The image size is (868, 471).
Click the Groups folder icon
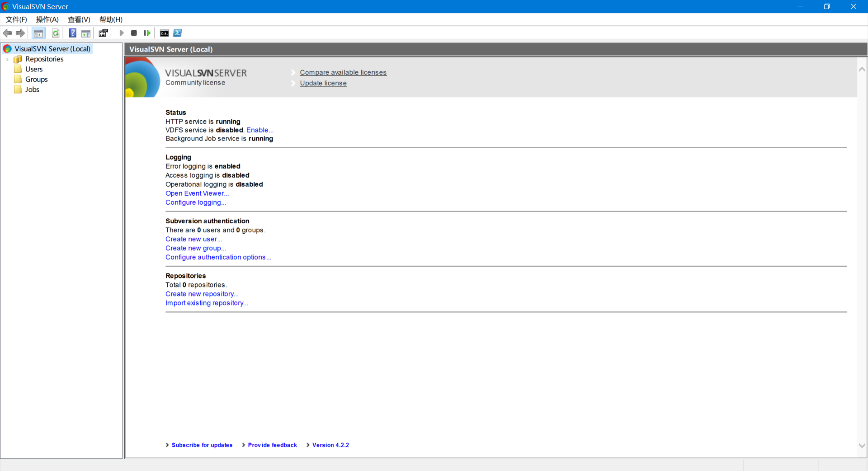pyautogui.click(x=18, y=79)
